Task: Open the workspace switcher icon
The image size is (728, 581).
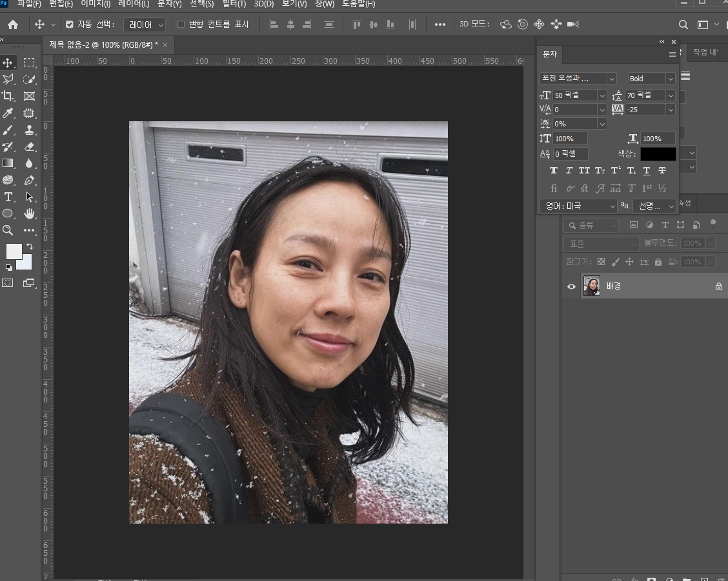Action: [x=703, y=25]
